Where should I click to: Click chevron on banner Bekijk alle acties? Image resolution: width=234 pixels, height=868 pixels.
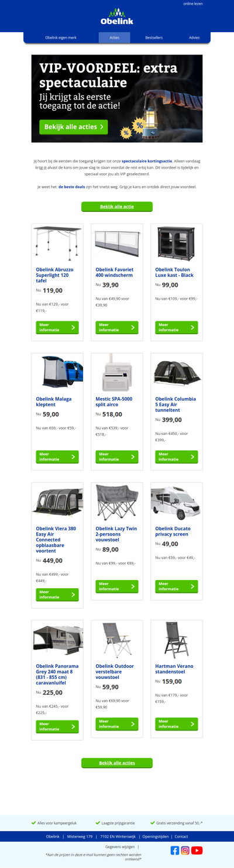coord(102,126)
